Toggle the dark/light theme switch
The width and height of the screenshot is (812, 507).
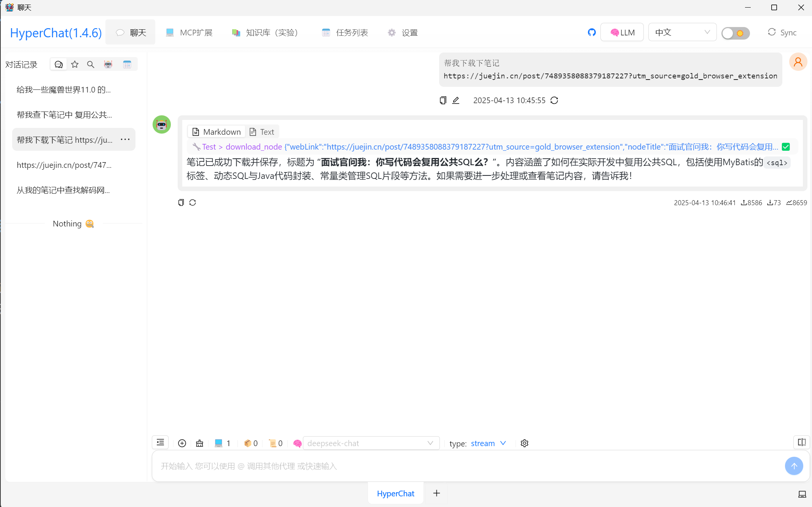[736, 33]
